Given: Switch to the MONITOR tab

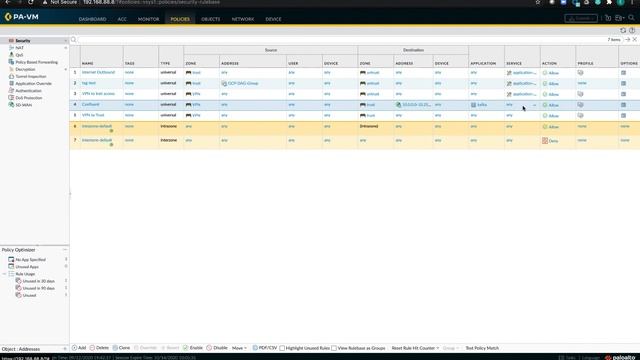Looking at the screenshot, I should 149,19.
